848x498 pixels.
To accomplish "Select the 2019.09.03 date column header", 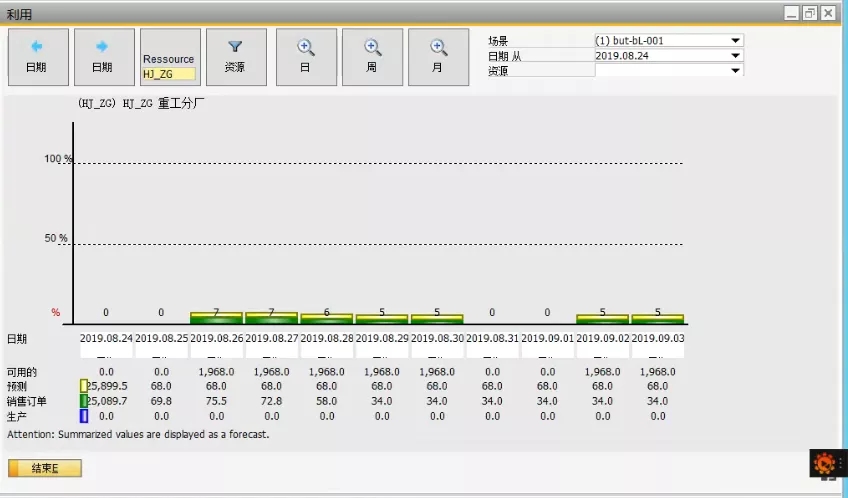I will (x=658, y=338).
